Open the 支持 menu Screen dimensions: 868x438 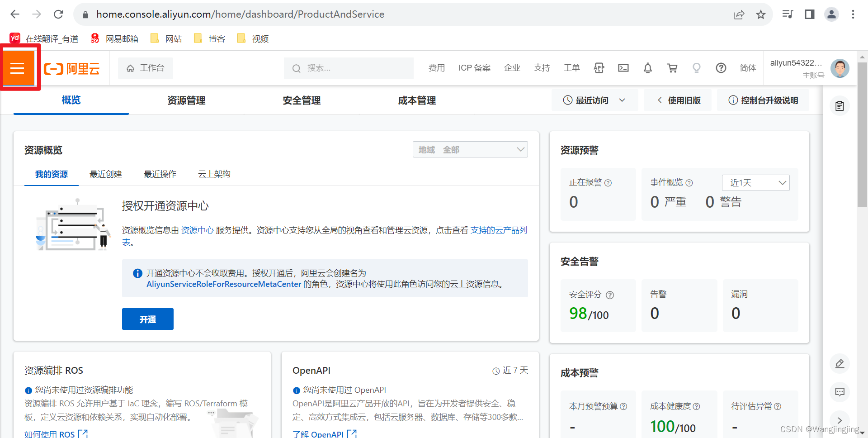[x=542, y=68]
